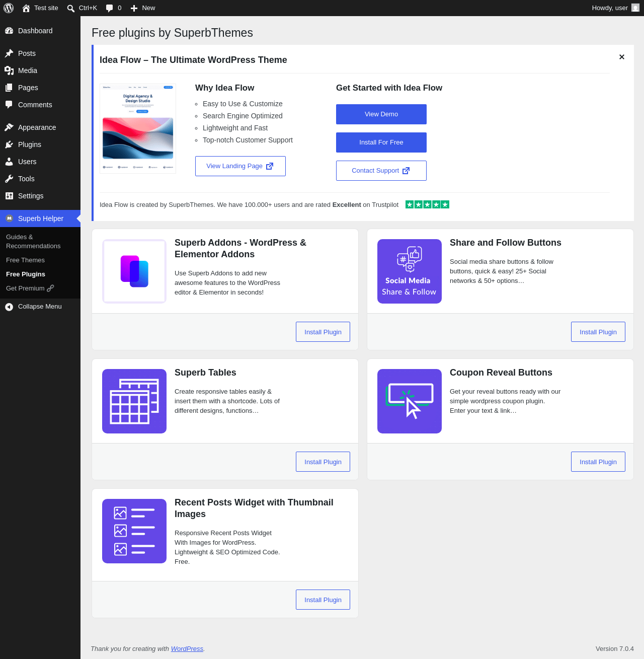Image resolution: width=644 pixels, height=659 pixels.
Task: Click Install For Free button
Action: coord(381,142)
